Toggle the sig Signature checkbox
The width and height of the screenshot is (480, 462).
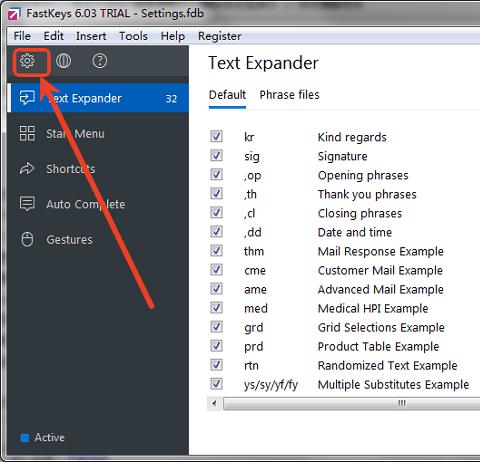point(216,155)
